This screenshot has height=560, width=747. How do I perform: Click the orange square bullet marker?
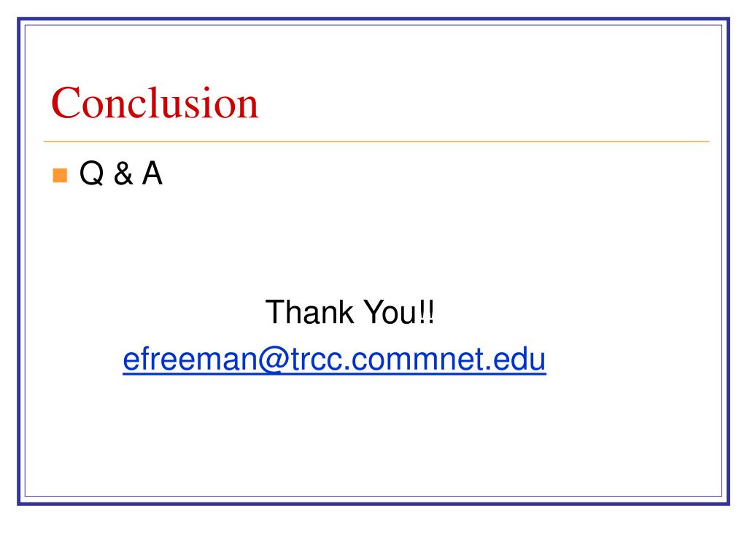(60, 175)
